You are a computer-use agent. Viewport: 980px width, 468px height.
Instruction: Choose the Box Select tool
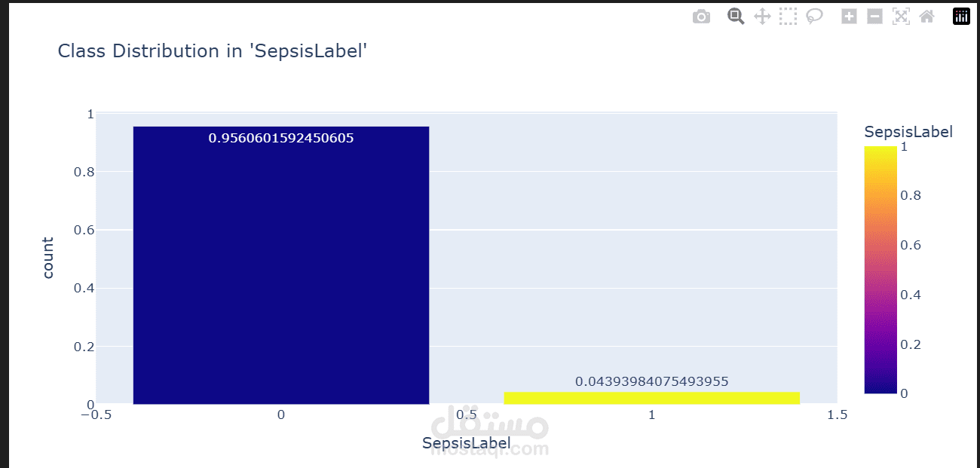tap(788, 17)
